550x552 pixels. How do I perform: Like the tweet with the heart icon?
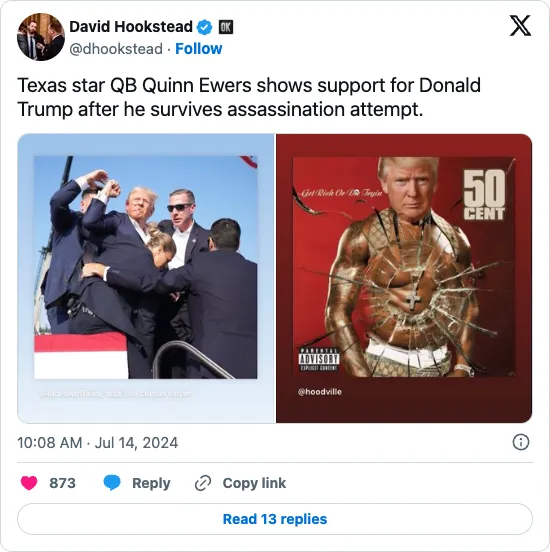(29, 483)
